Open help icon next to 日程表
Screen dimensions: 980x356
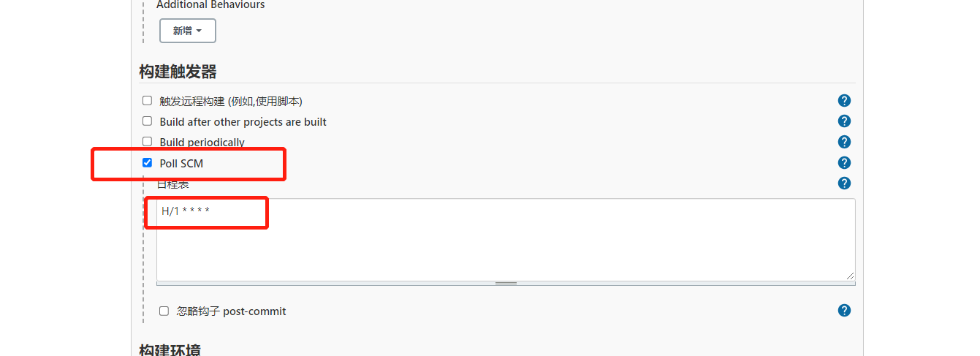click(844, 183)
